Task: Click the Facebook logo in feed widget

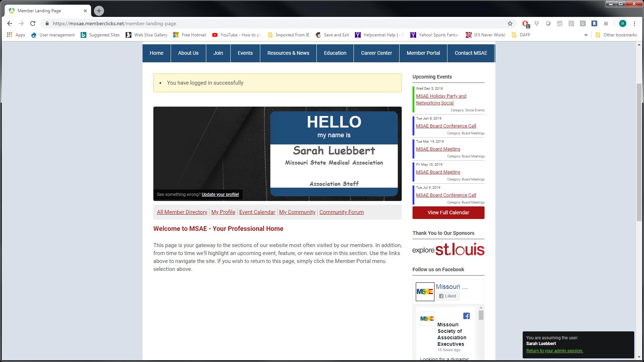Action: pos(466,316)
